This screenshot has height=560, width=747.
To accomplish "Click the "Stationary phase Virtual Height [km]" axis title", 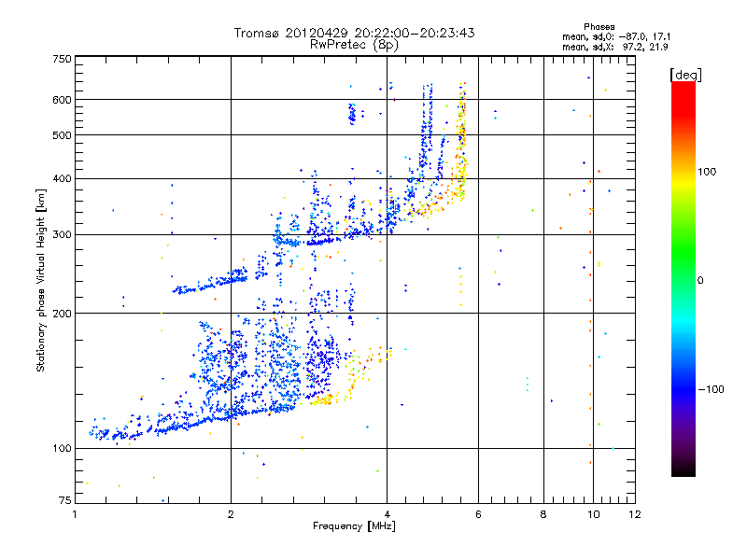I will click(41, 280).
